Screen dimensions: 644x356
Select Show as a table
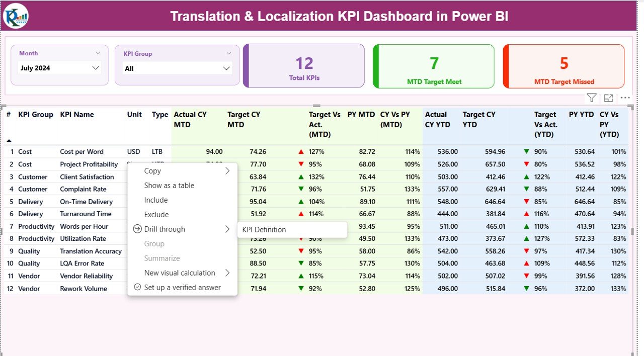click(x=169, y=186)
